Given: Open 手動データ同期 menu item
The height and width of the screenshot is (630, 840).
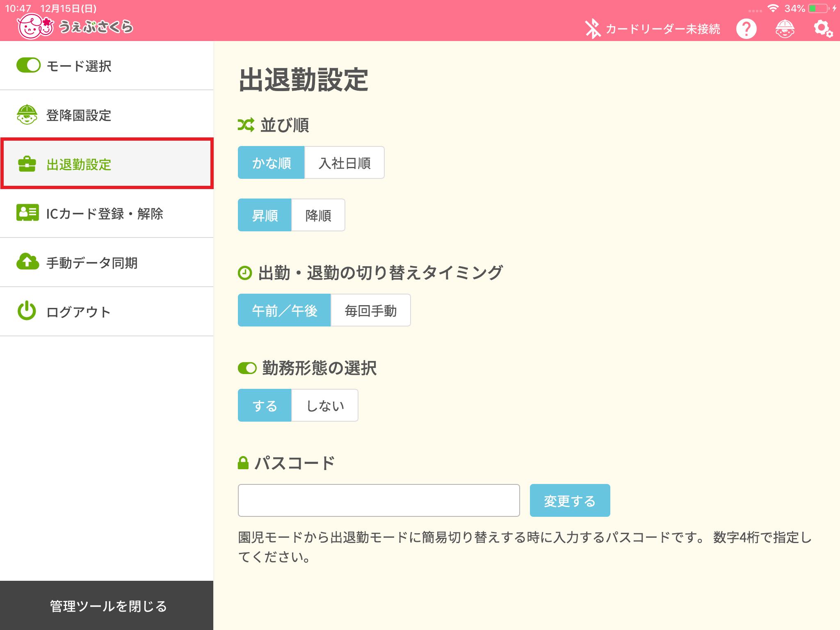Looking at the screenshot, I should point(107,262).
